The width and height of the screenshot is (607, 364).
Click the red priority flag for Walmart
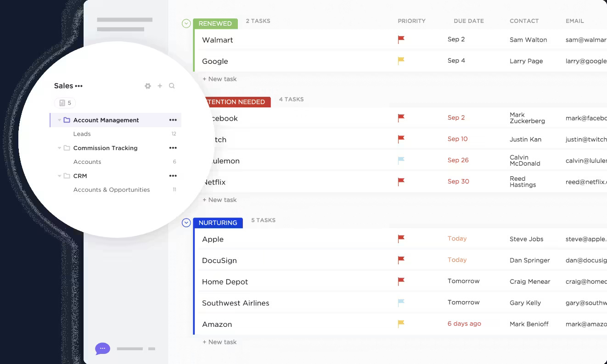tap(401, 40)
